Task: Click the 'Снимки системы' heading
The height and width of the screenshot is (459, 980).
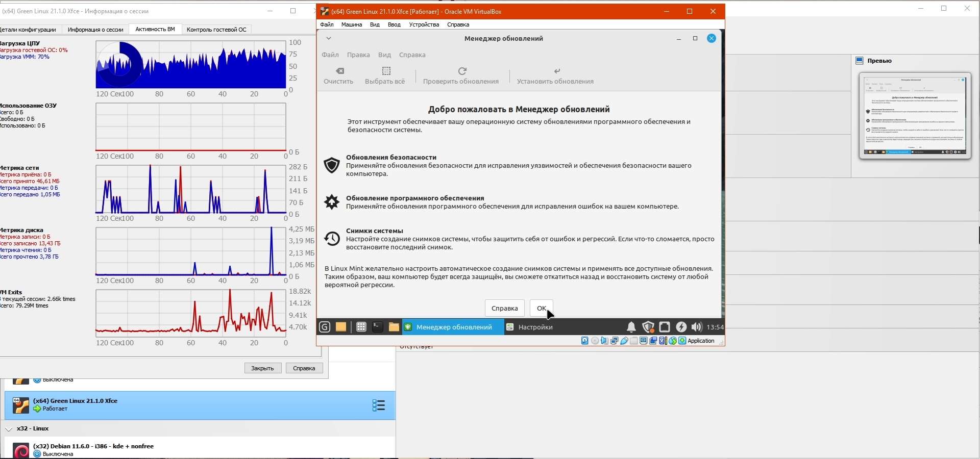Action: pyautogui.click(x=375, y=231)
